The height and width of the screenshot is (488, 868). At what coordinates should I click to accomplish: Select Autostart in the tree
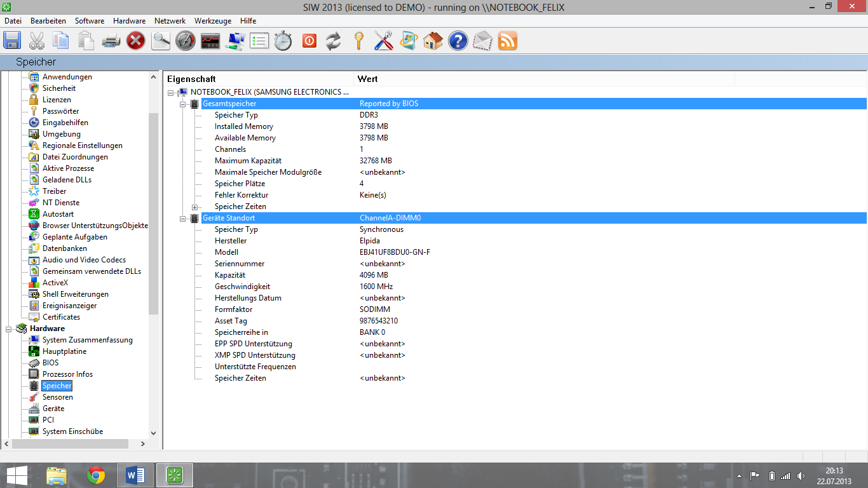(58, 214)
